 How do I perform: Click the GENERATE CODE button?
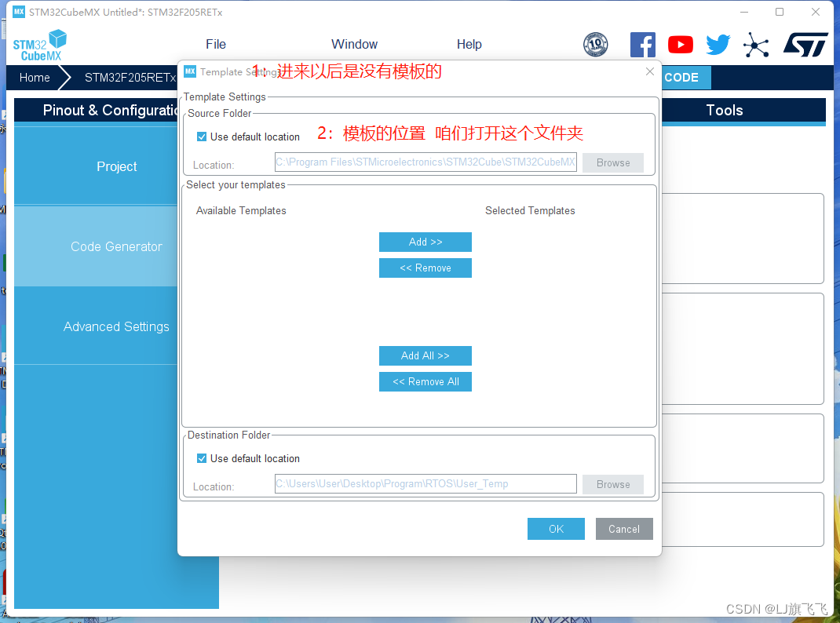(686, 78)
